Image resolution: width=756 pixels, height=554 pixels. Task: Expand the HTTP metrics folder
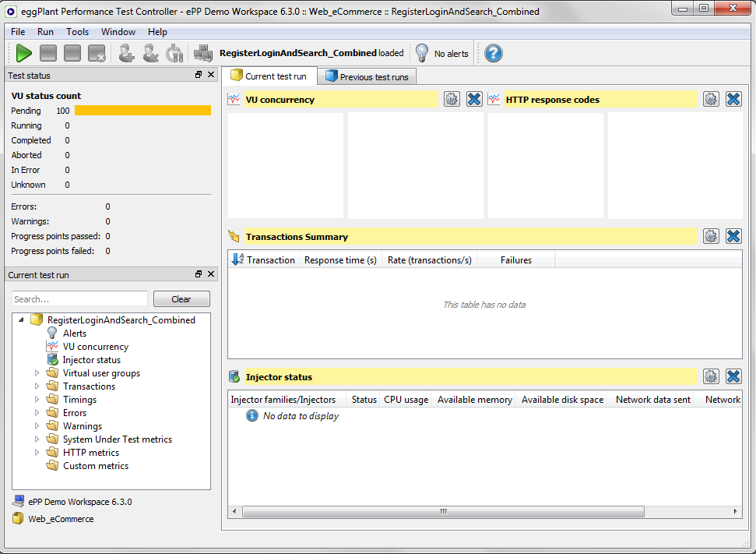37,453
